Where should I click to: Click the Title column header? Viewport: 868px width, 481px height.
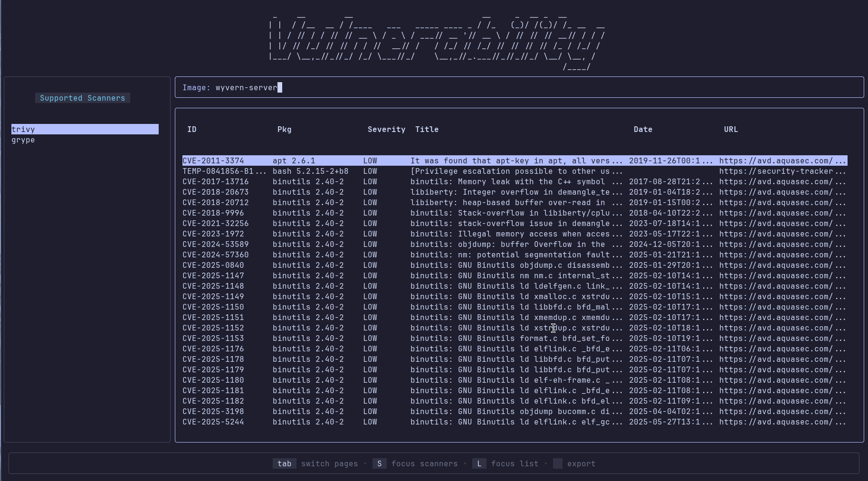(x=426, y=129)
